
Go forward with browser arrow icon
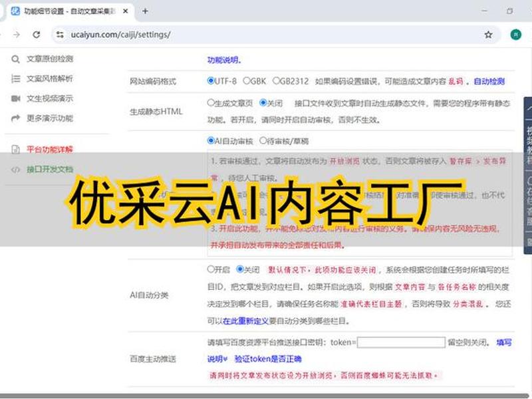click(16, 35)
